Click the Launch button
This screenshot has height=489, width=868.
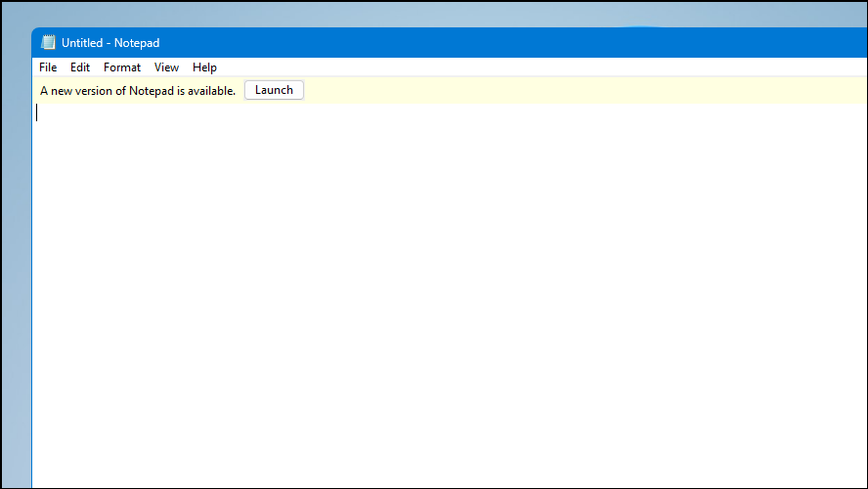[x=274, y=90]
